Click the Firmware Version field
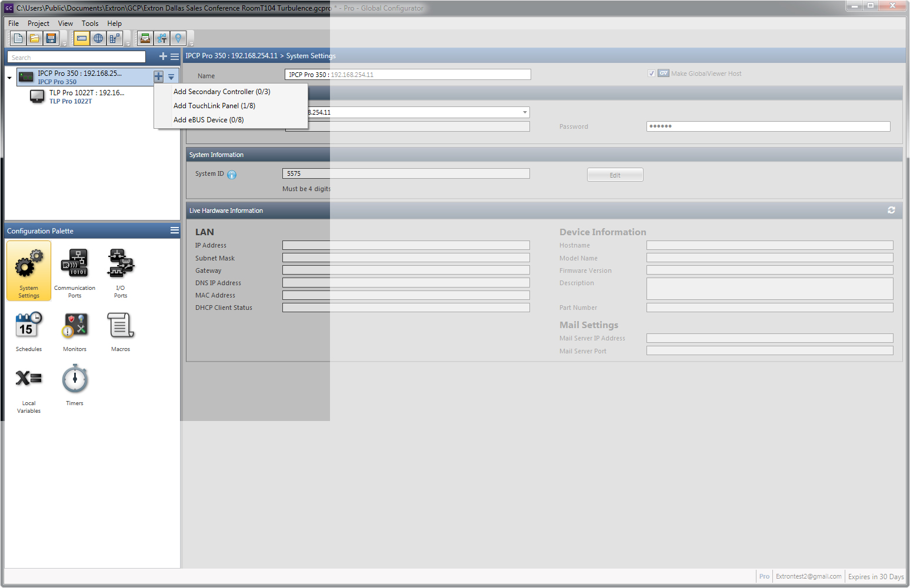The image size is (910, 588). (x=769, y=270)
